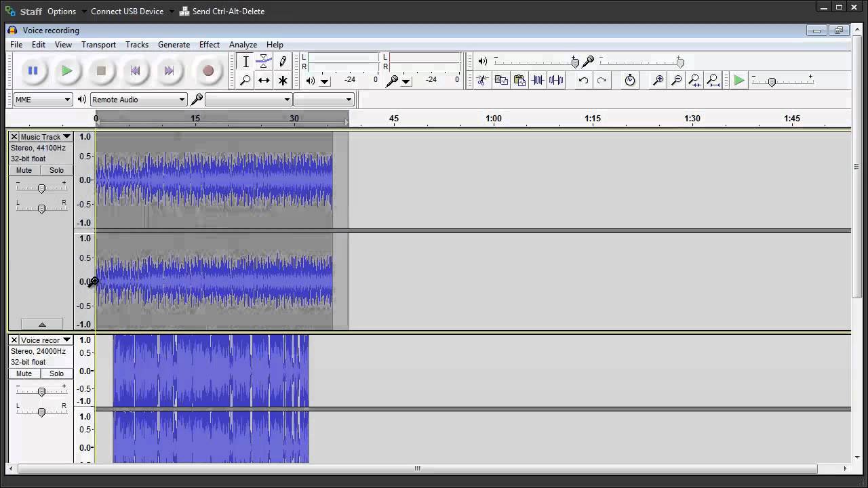The image size is (868, 488).
Task: Solo the Music Track
Action: pos(56,170)
